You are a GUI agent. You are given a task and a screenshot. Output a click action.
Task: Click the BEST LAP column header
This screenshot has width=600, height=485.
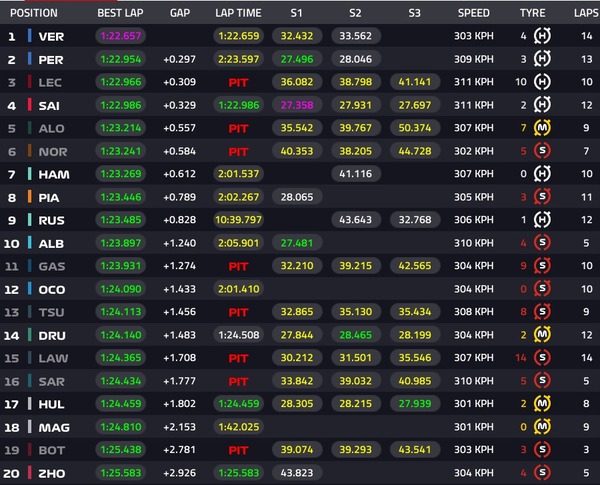point(120,13)
